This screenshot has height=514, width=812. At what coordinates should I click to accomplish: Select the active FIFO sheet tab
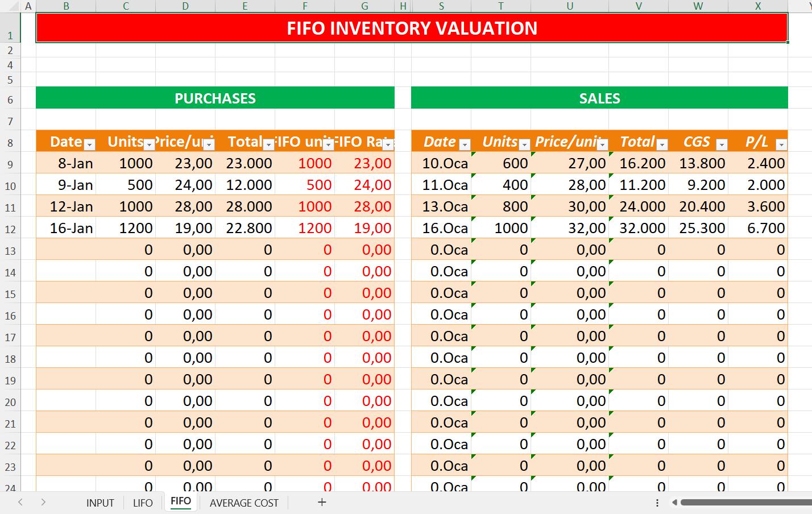tap(180, 503)
